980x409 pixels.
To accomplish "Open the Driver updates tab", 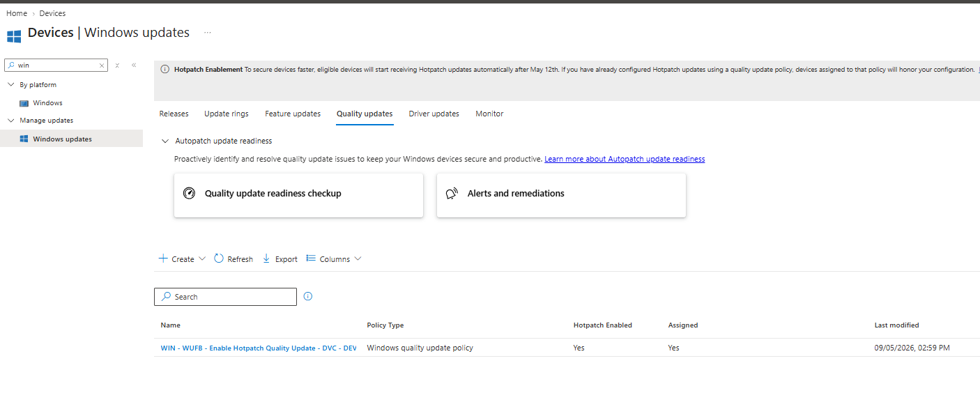I will (434, 114).
